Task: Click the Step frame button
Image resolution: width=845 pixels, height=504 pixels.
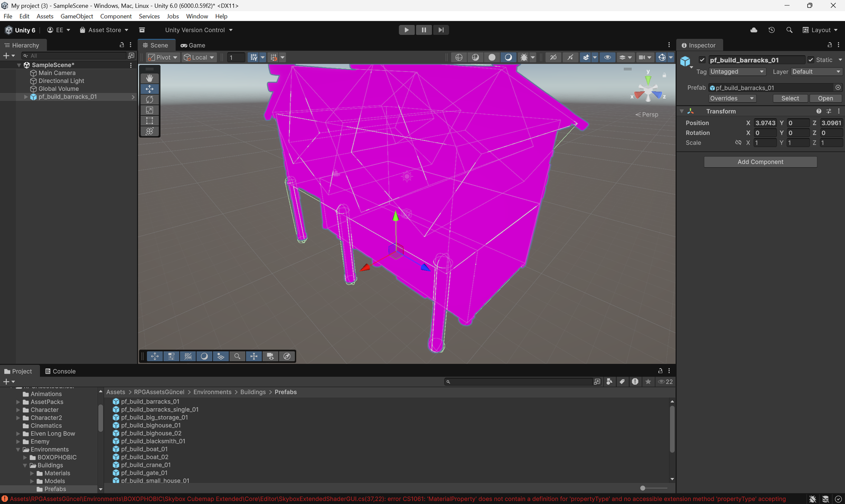Action: tap(441, 30)
